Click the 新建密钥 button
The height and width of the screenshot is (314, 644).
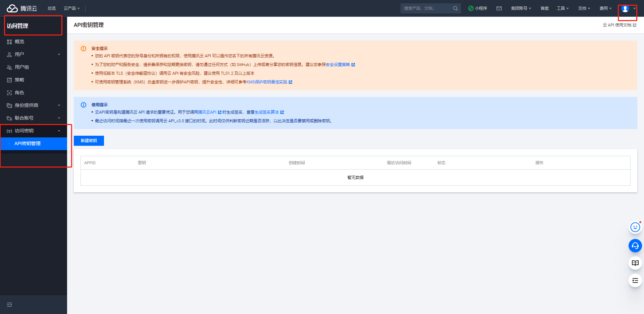click(89, 141)
